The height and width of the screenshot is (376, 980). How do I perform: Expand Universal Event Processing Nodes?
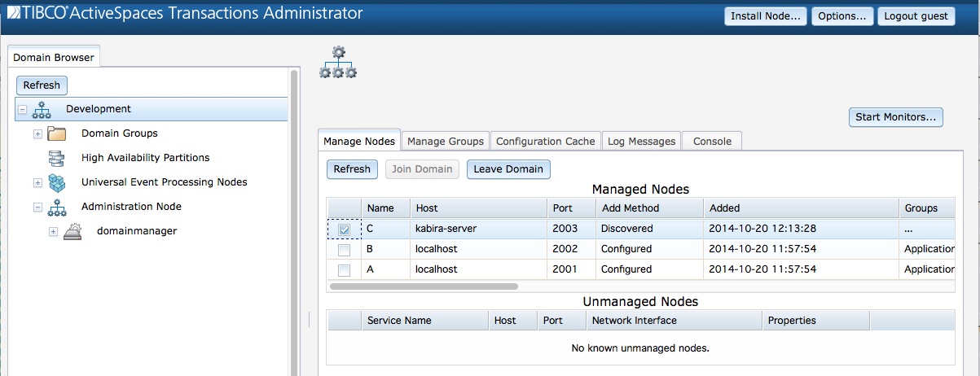pyautogui.click(x=37, y=182)
